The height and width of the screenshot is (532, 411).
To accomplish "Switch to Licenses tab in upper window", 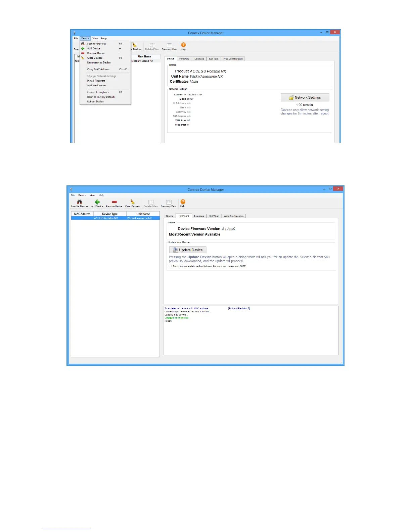I will (x=199, y=59).
